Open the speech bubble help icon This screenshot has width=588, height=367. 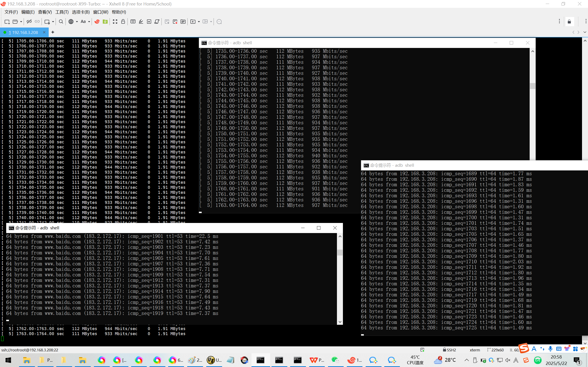click(219, 22)
